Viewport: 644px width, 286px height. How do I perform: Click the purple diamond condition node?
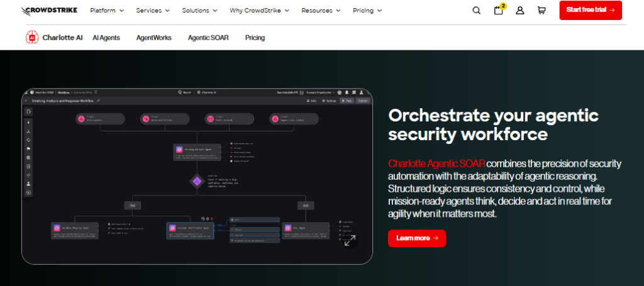pos(197,181)
